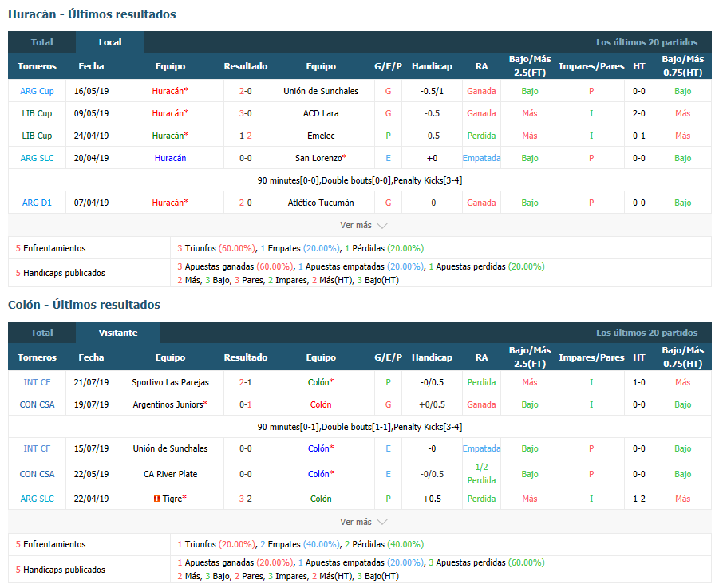The width and height of the screenshot is (719, 588).
Task: Click the Resultado column header in Colón table
Action: pyautogui.click(x=245, y=357)
